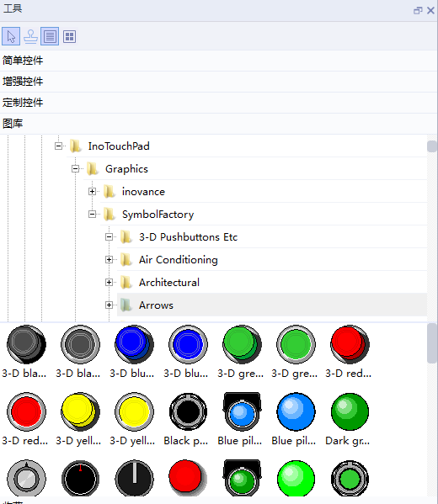Screen dimensions: 438x504
Task: Pick the tilted 3-D blue pushbutton
Action: (134, 345)
